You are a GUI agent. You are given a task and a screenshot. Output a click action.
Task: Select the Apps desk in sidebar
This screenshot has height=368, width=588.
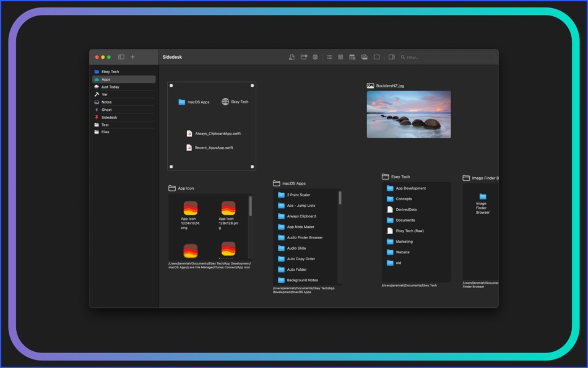click(124, 79)
